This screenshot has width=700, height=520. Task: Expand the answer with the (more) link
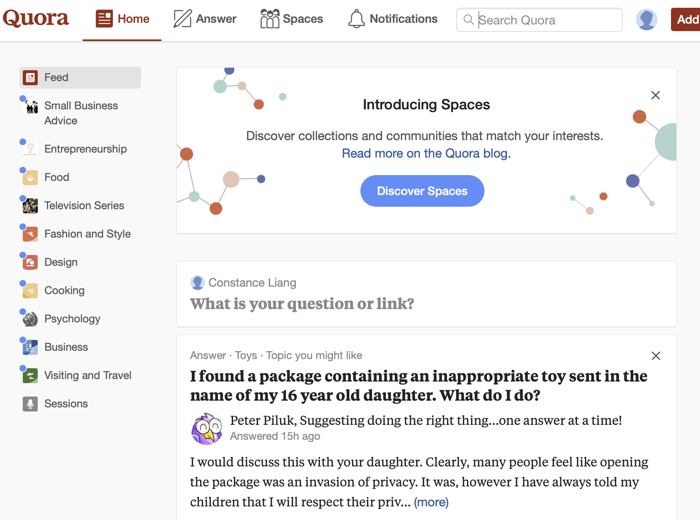click(431, 502)
